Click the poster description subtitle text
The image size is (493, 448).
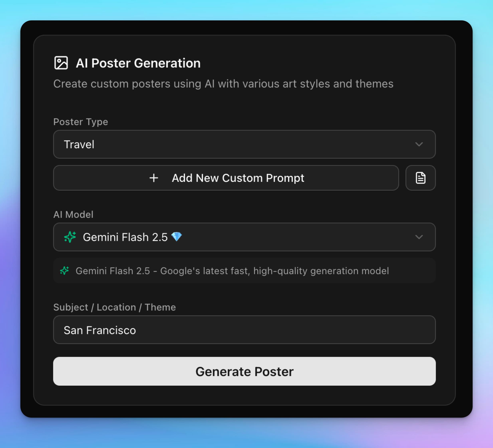(223, 84)
